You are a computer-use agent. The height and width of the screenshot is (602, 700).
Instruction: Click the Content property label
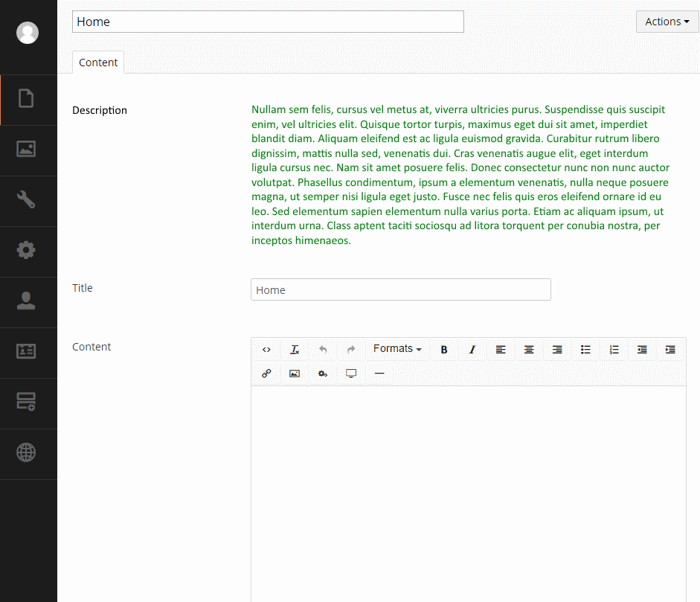coord(91,347)
